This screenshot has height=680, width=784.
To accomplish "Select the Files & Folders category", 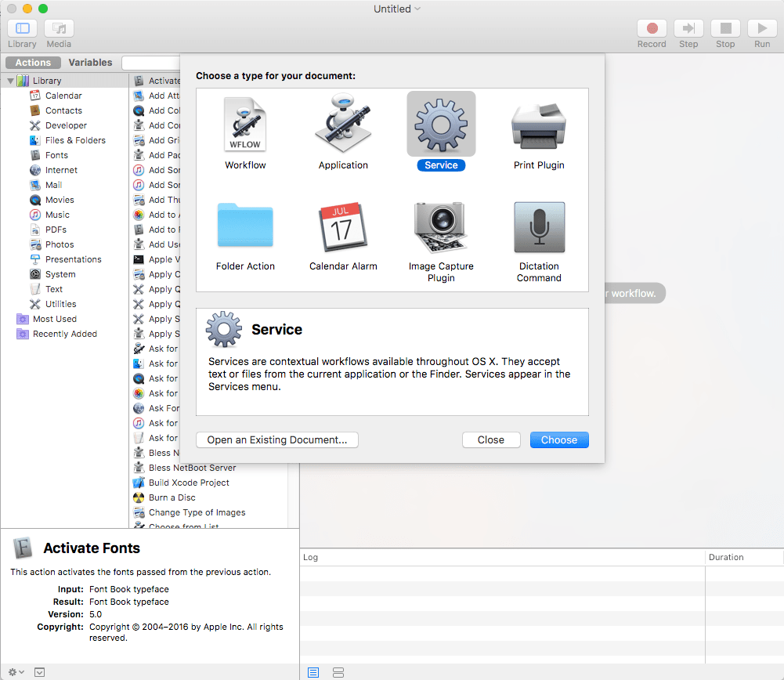I will 75,140.
